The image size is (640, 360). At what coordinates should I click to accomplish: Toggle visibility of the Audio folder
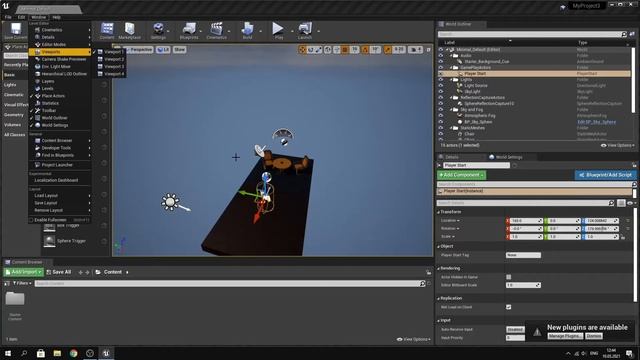point(441,56)
